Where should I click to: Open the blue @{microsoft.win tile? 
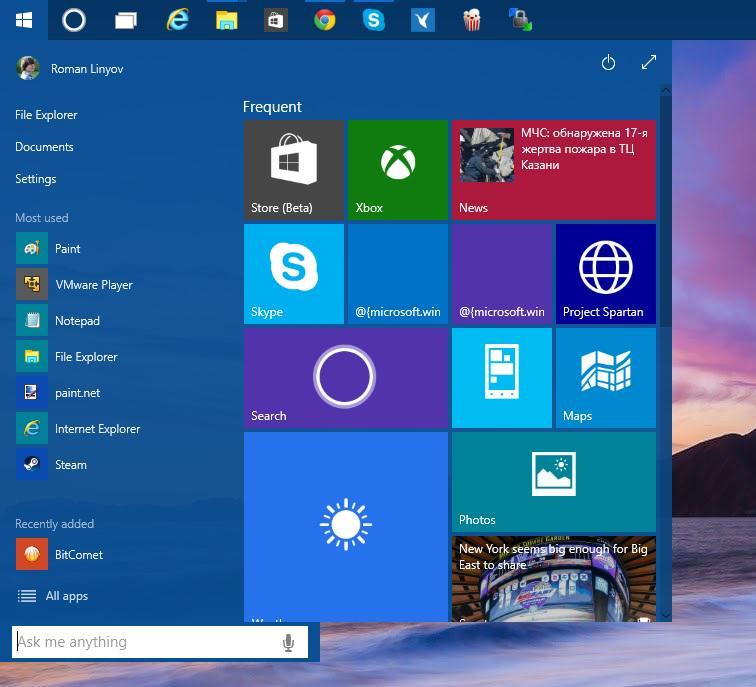(398, 274)
